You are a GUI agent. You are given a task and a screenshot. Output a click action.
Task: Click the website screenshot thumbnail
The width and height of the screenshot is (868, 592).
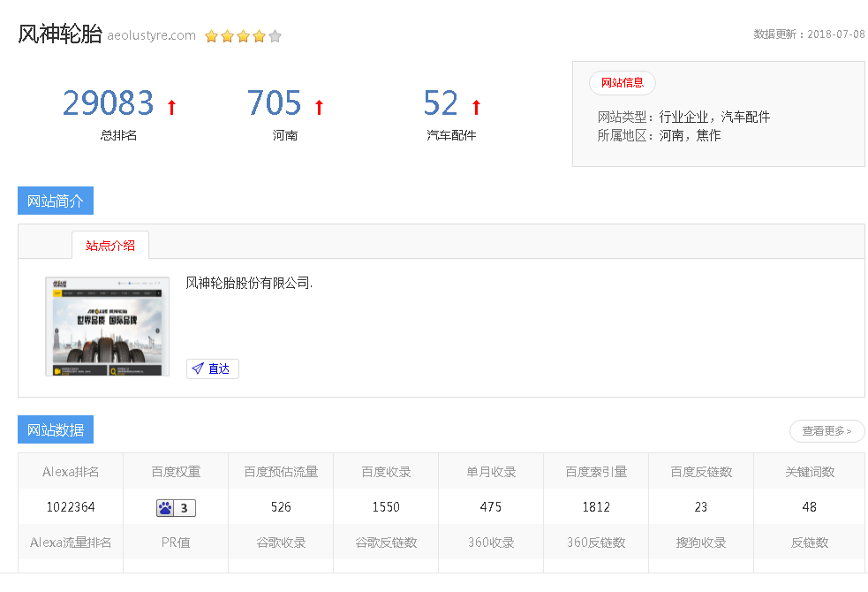click(108, 326)
